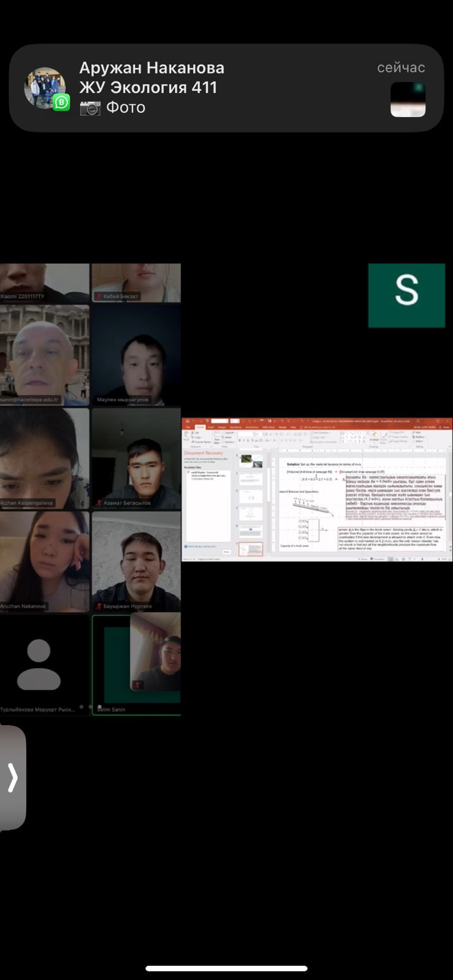Select the Маулен мырзагулов video tile
This screenshot has width=453, height=980.
point(136,355)
